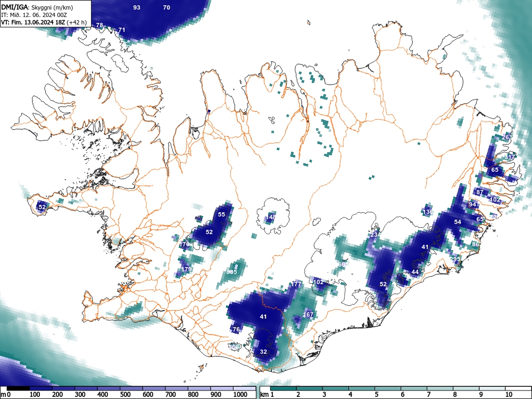Click the '10' tick in the kilometre legend
532x399 pixels.
[508, 395]
